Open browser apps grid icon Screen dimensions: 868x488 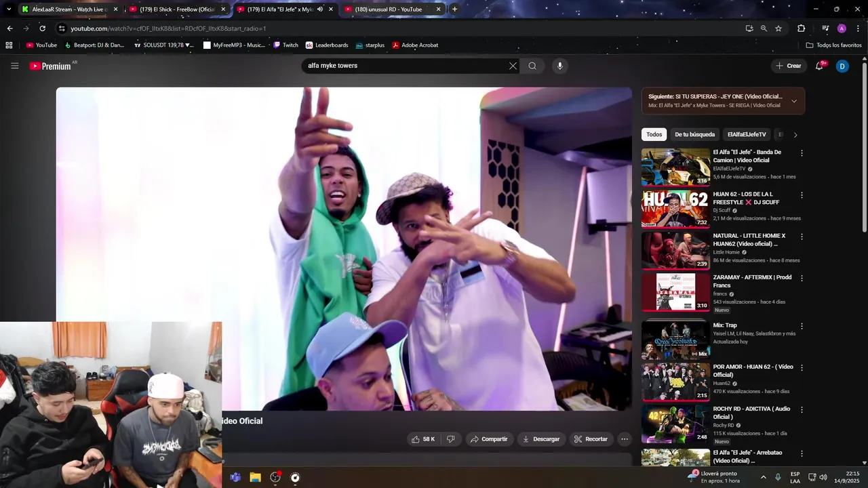pos(9,45)
